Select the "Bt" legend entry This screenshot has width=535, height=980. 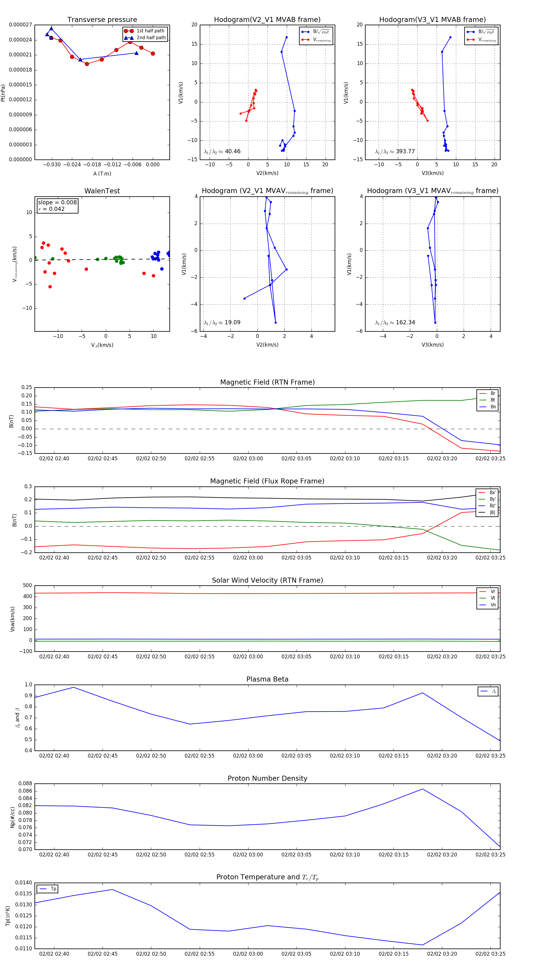(x=487, y=400)
